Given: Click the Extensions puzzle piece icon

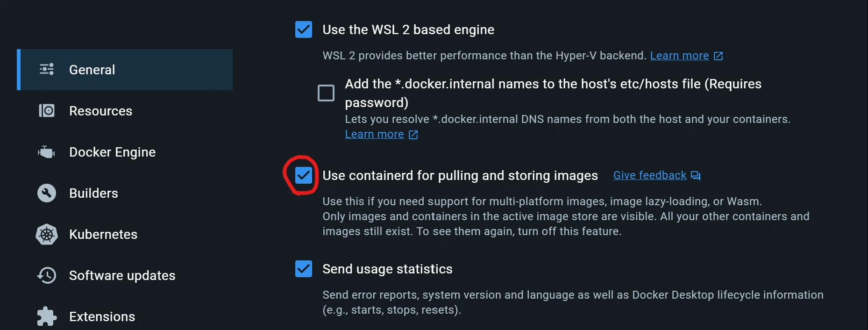Looking at the screenshot, I should 47,316.
